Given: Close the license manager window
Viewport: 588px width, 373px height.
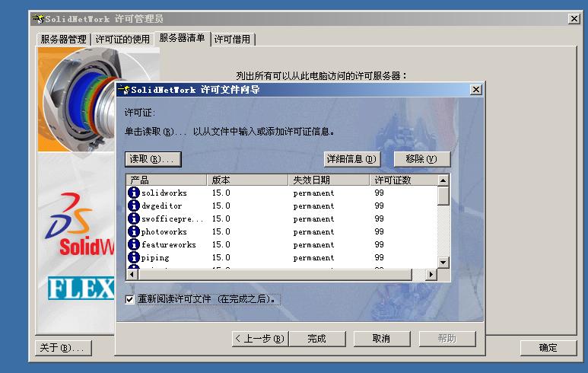Looking at the screenshot, I should click(574, 19).
